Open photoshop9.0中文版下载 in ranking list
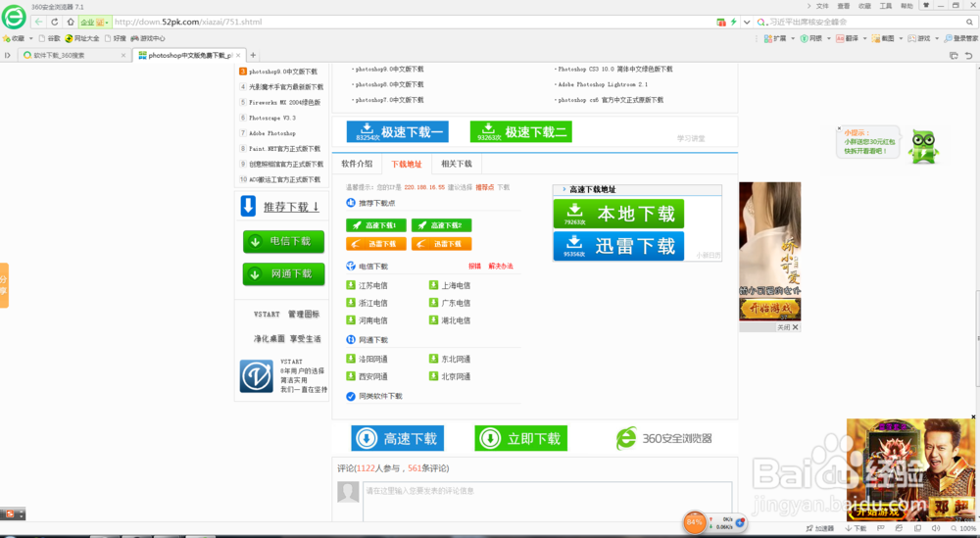The width and height of the screenshot is (980, 538). (x=283, y=72)
